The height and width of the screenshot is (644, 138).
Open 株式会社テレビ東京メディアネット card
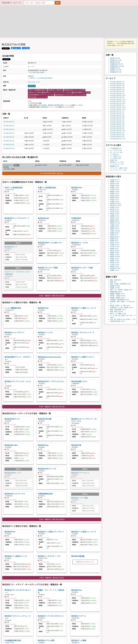(x=51, y=532)
